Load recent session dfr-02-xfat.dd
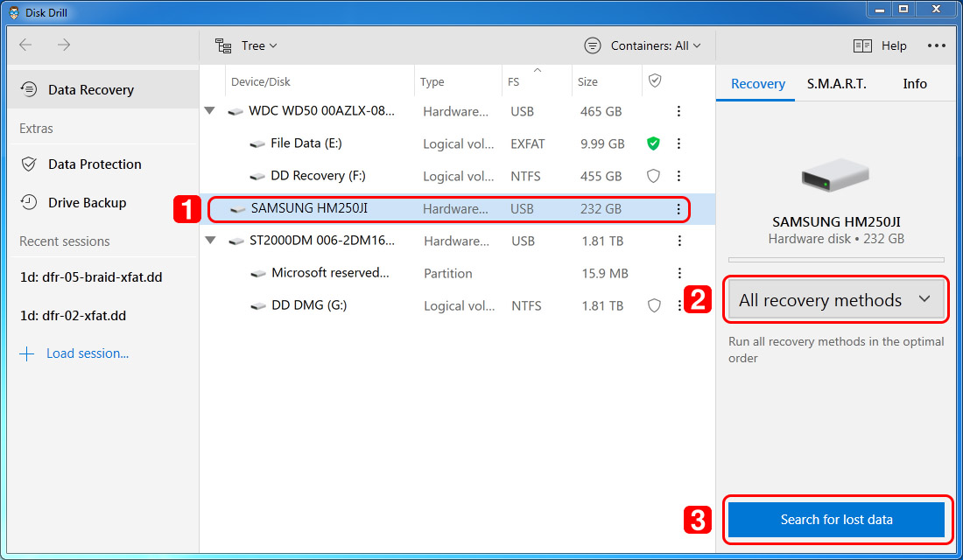 (73, 316)
